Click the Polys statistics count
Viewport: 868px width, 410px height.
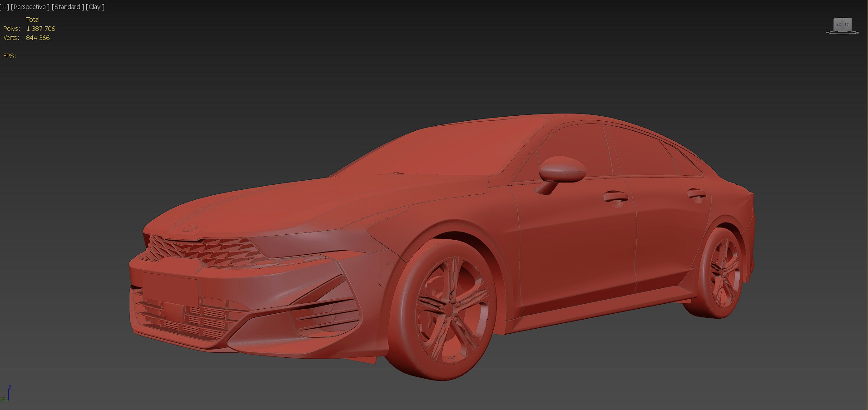point(40,29)
